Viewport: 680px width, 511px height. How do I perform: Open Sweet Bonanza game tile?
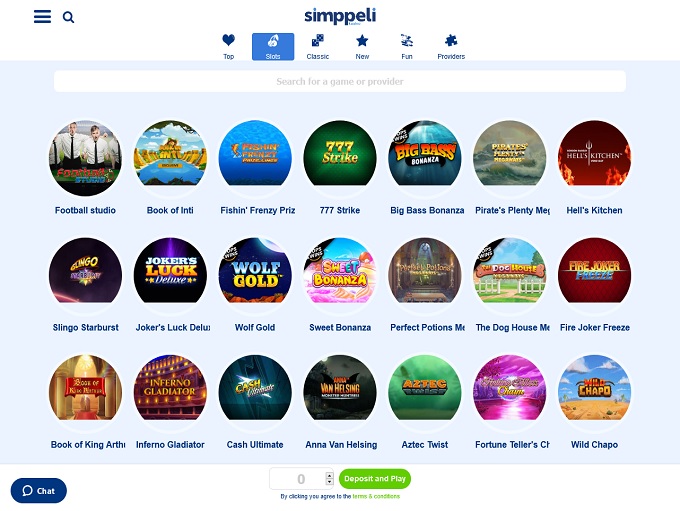tap(340, 275)
